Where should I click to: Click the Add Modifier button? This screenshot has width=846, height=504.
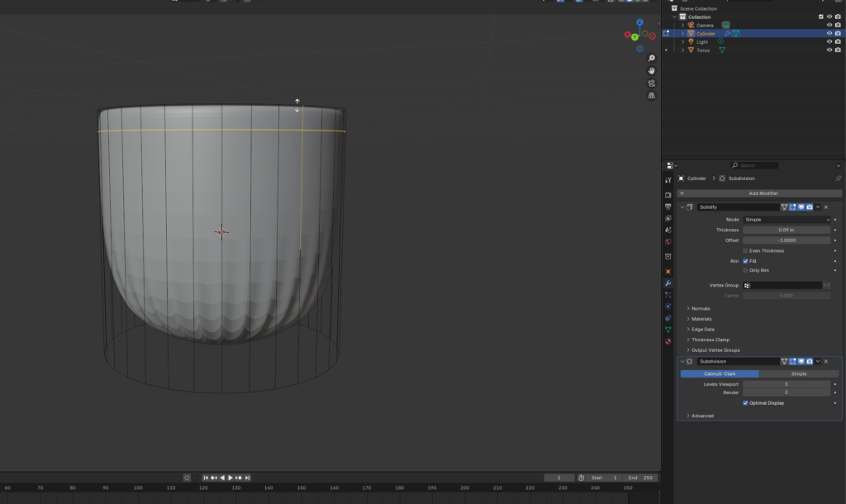click(763, 193)
